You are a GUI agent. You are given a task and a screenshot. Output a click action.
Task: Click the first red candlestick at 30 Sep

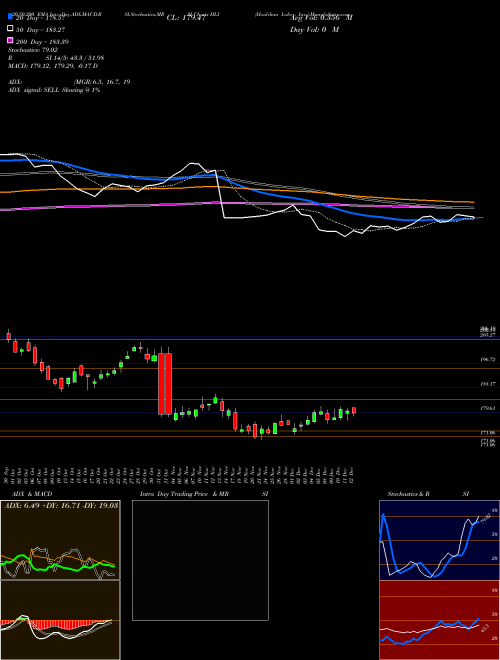[x=8, y=336]
